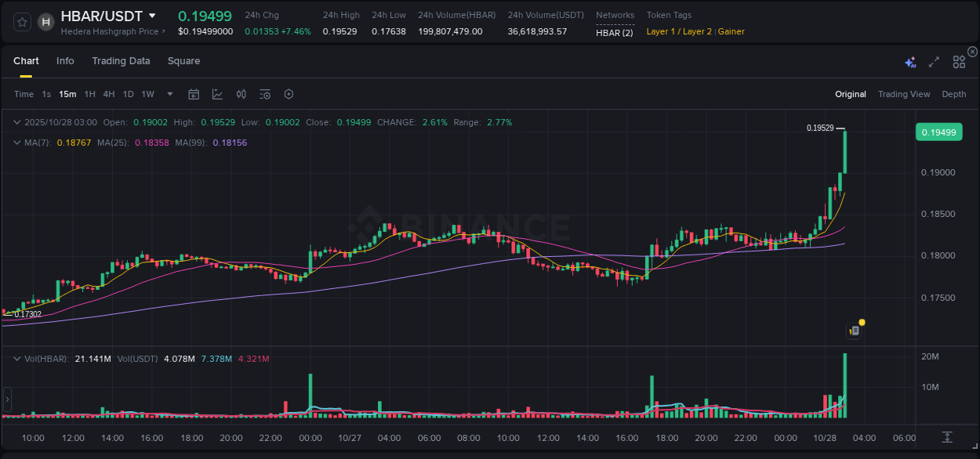The image size is (980, 459).
Task: Collapse the Vol(HBAR) legend chevron
Action: point(17,359)
